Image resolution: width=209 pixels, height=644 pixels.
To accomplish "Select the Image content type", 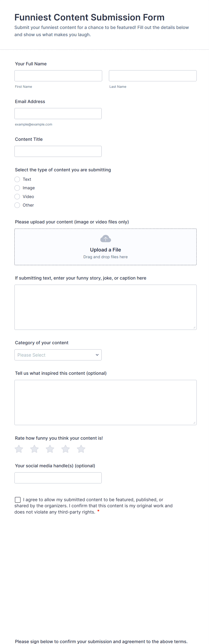I will pos(17,188).
